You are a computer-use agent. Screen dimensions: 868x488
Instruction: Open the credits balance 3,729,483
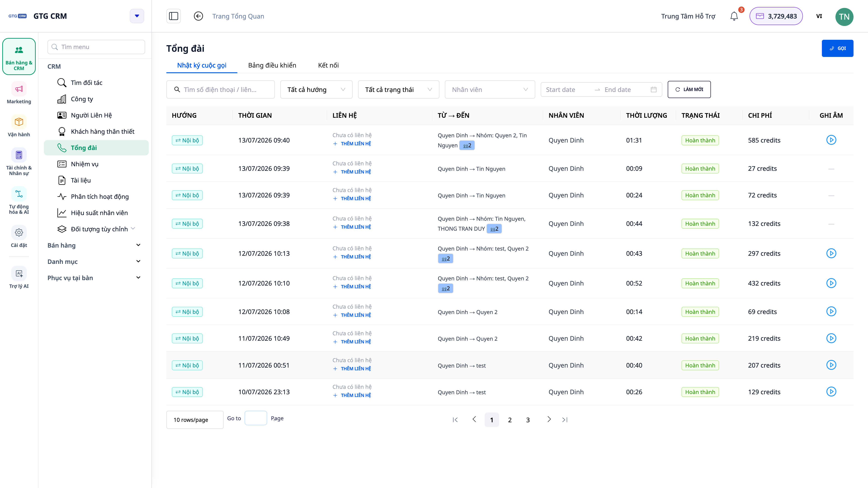pyautogui.click(x=776, y=16)
